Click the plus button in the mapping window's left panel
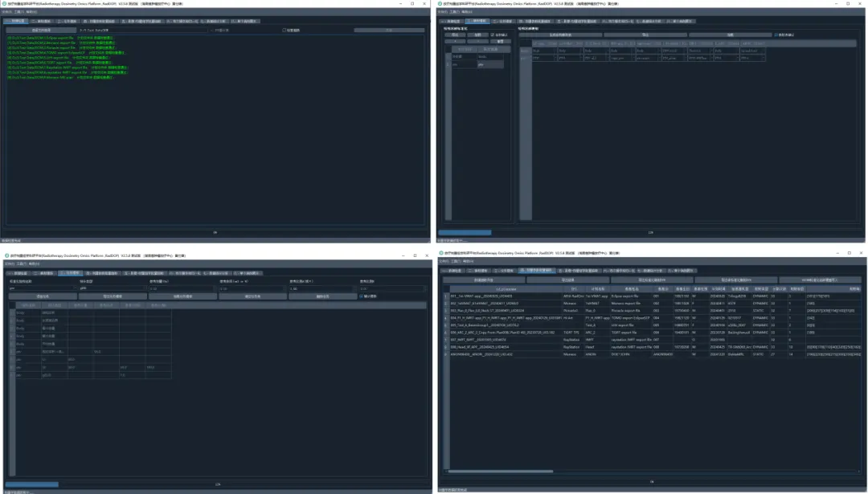Image resolution: width=868 pixels, height=494 pixels. [x=455, y=42]
